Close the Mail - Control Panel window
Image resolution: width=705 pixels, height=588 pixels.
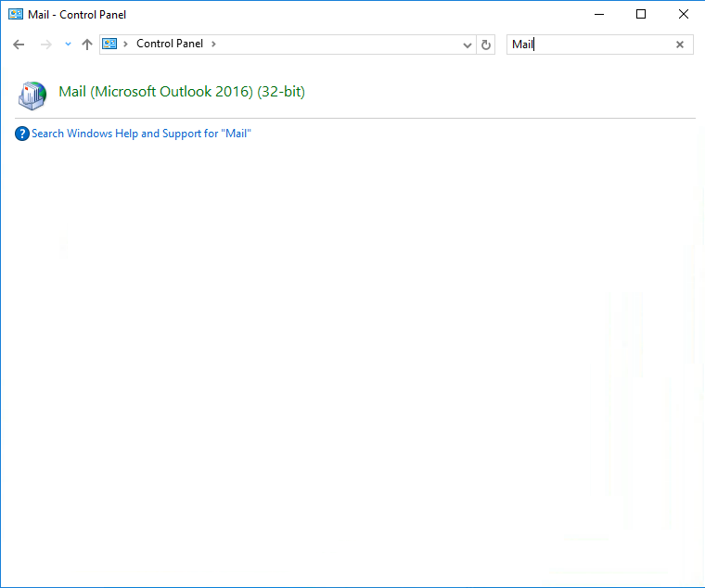coord(684,15)
